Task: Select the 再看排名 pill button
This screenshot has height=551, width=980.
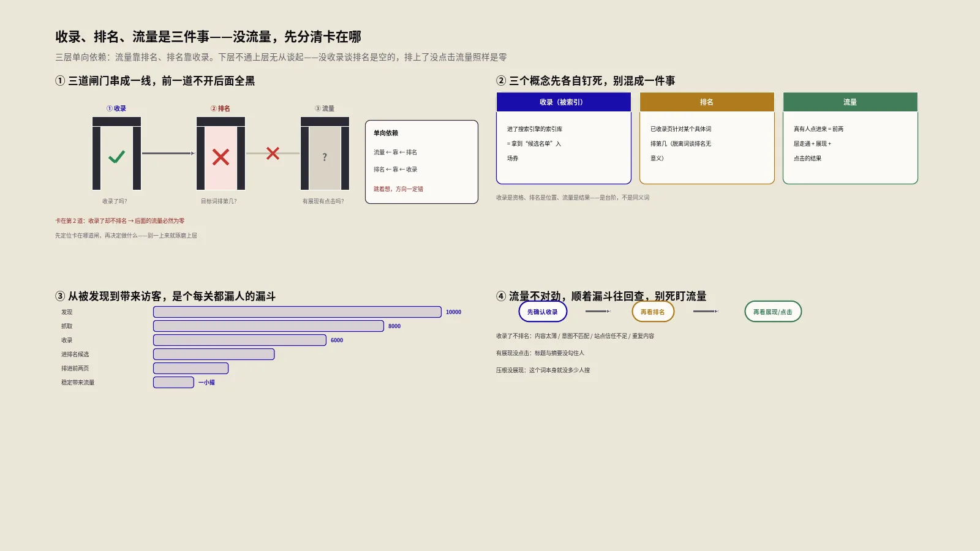Action: [653, 312]
